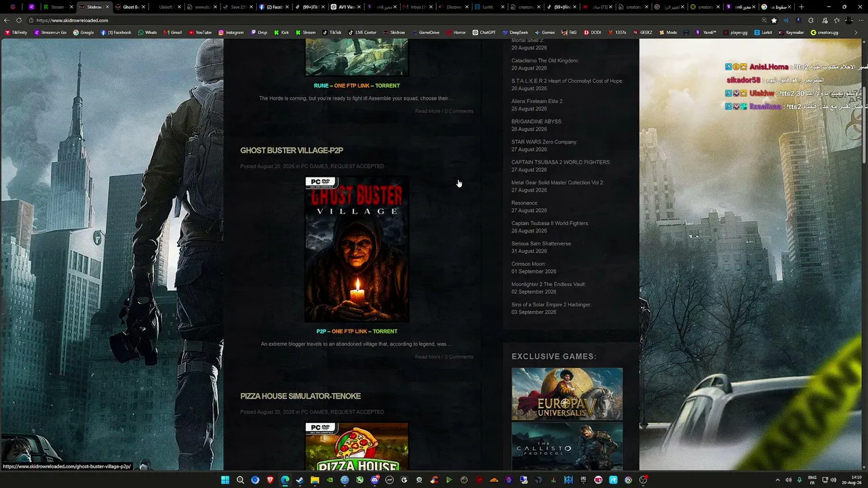The image size is (868, 488).
Task: Open the Europa Universalis exclusive game banner
Action: [x=567, y=394]
